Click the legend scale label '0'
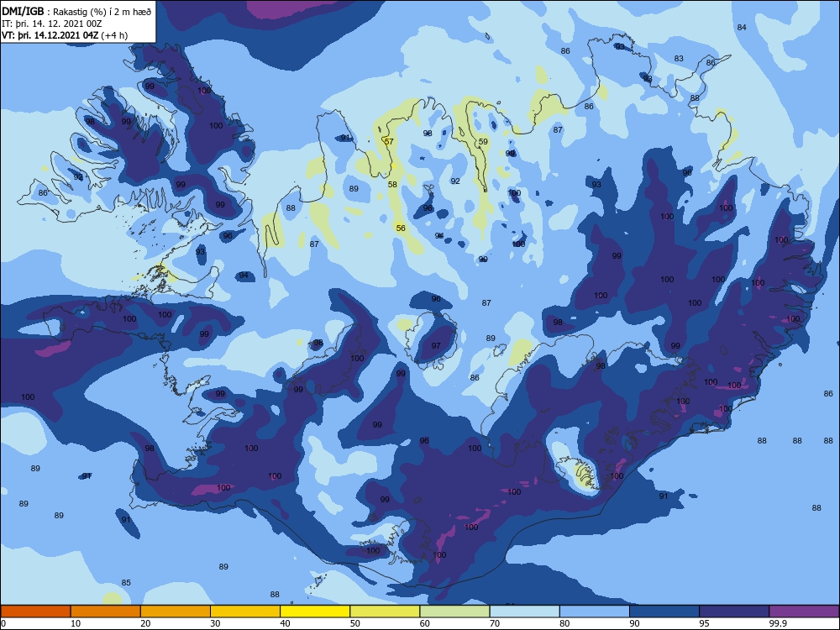The width and height of the screenshot is (840, 630). 3,623
